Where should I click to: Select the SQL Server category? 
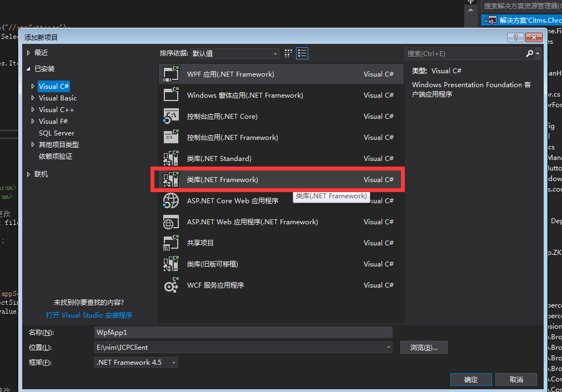pyautogui.click(x=57, y=133)
